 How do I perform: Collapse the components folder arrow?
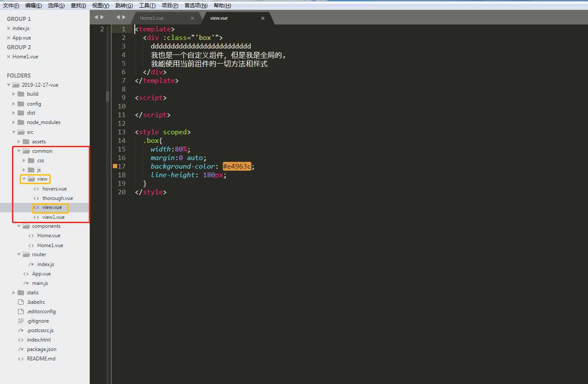tap(19, 226)
